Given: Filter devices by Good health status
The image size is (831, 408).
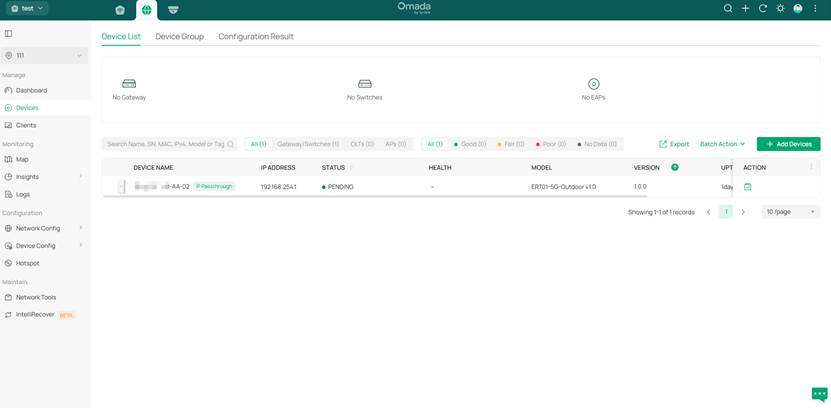Looking at the screenshot, I should click(469, 144).
